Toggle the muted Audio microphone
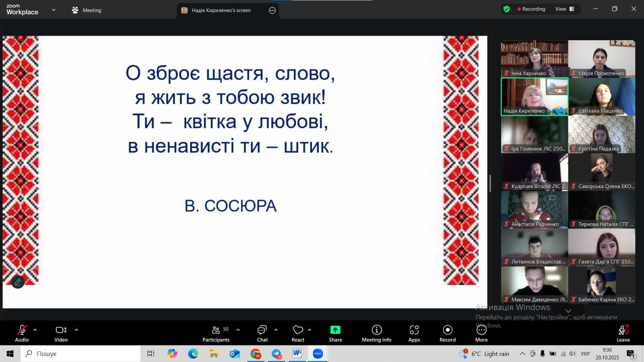The image size is (644, 362). [22, 330]
